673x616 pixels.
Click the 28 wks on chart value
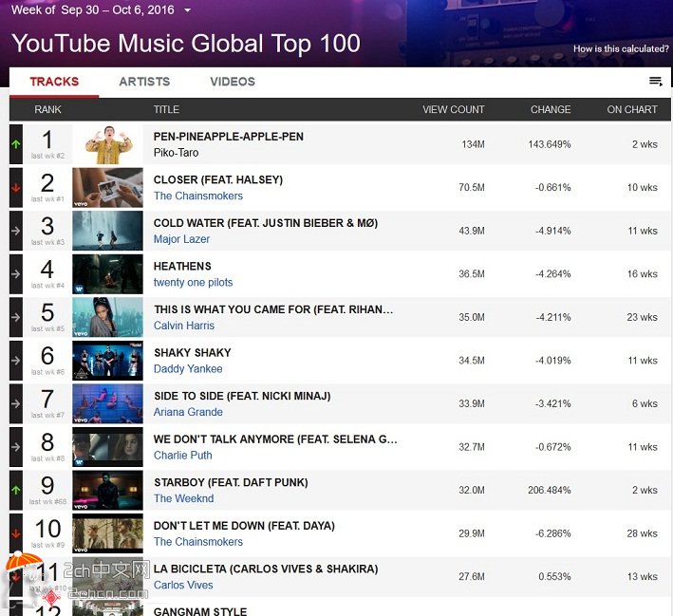[x=642, y=533]
